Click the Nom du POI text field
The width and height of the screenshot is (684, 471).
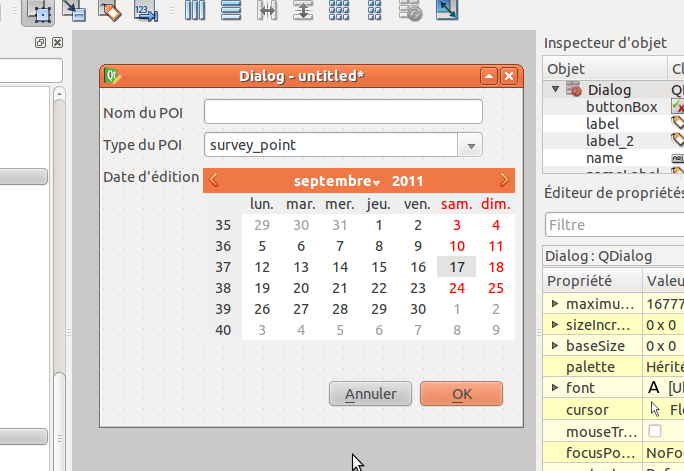(x=343, y=111)
